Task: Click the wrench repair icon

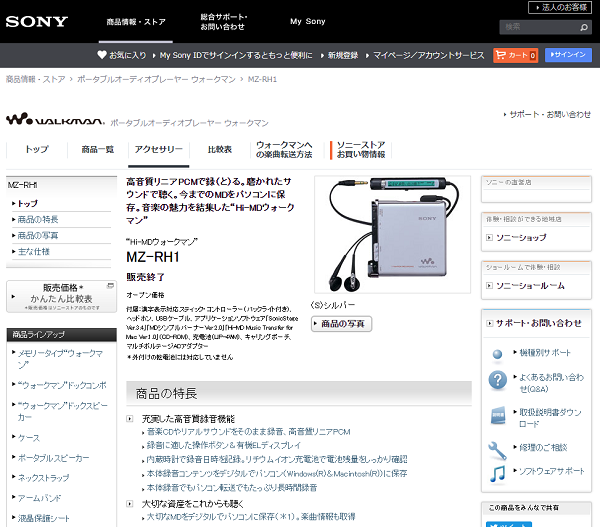Action: pyautogui.click(x=497, y=451)
